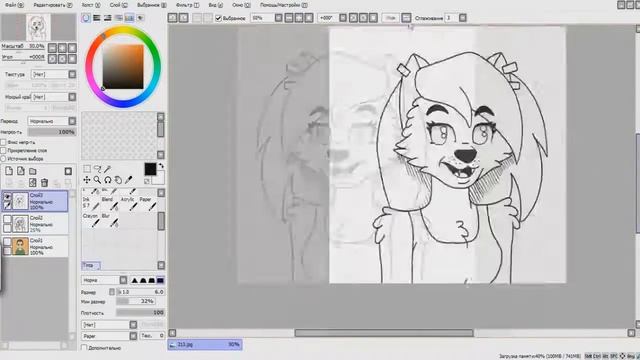The width and height of the screenshot is (640, 360).
Task: Select the eyedropper tool
Action: pyautogui.click(x=129, y=180)
